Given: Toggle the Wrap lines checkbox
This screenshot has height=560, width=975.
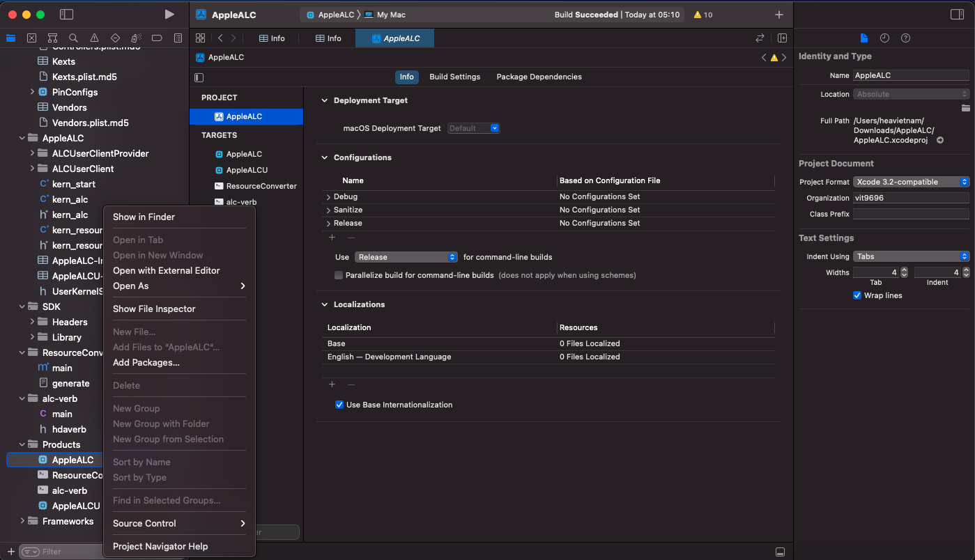Looking at the screenshot, I should tap(857, 295).
